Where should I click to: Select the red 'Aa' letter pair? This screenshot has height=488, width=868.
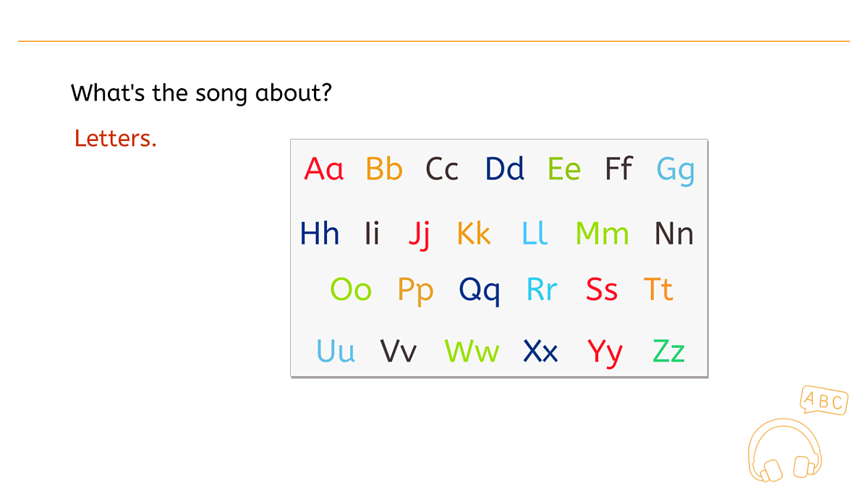coord(323,169)
